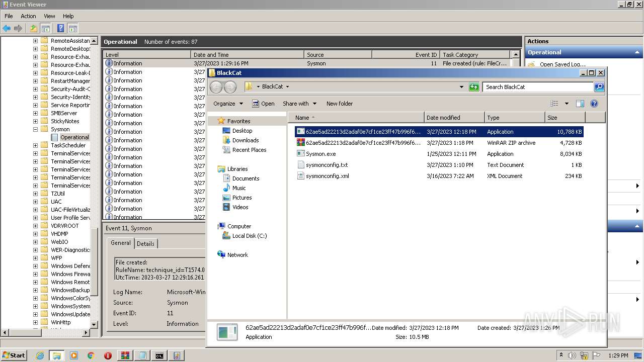Screen dimensions: 644x362
Task: Open the View menu
Action: click(49, 16)
